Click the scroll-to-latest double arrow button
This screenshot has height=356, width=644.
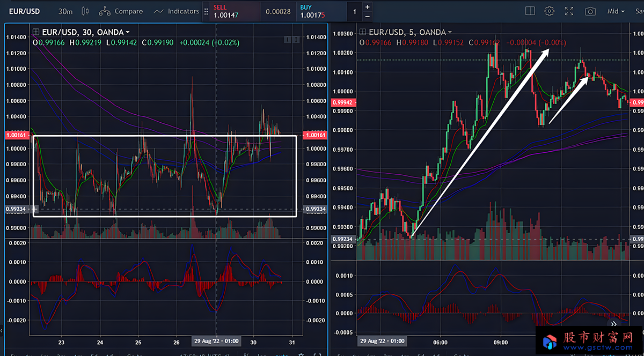click(x=614, y=324)
